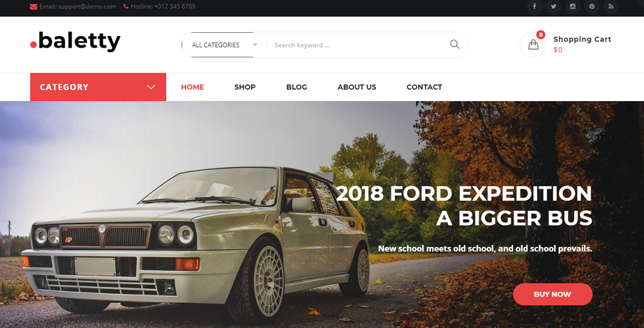Open the Instagram social icon
The height and width of the screenshot is (328, 644).
click(573, 6)
